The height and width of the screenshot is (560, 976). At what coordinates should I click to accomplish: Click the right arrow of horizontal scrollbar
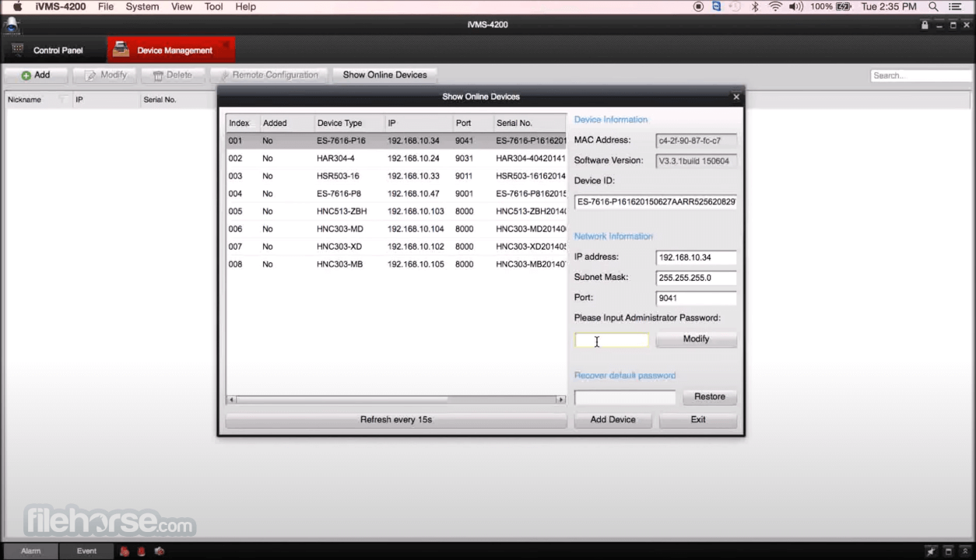click(560, 400)
